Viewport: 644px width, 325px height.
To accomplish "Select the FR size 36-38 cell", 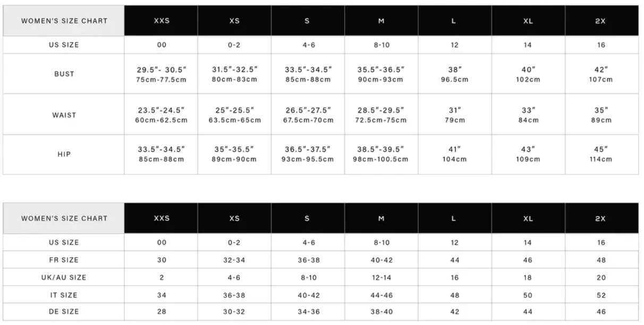I will (x=308, y=260).
